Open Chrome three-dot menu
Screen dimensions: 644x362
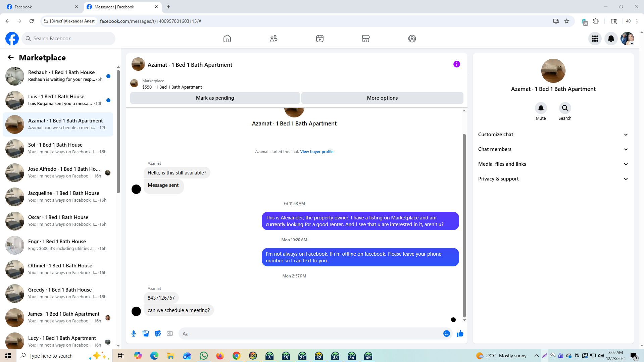tap(637, 21)
